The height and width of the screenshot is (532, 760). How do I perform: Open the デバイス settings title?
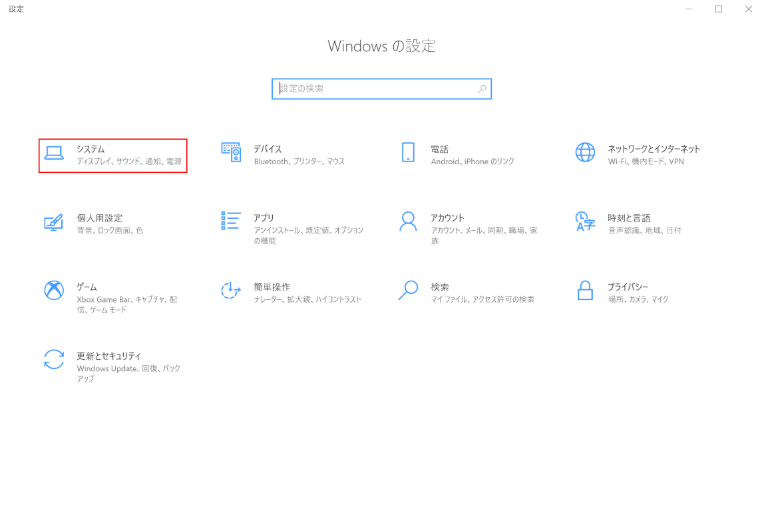click(268, 149)
